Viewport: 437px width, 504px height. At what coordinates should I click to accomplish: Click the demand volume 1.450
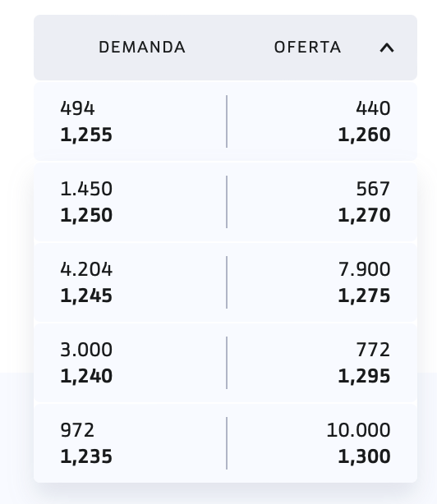(86, 189)
